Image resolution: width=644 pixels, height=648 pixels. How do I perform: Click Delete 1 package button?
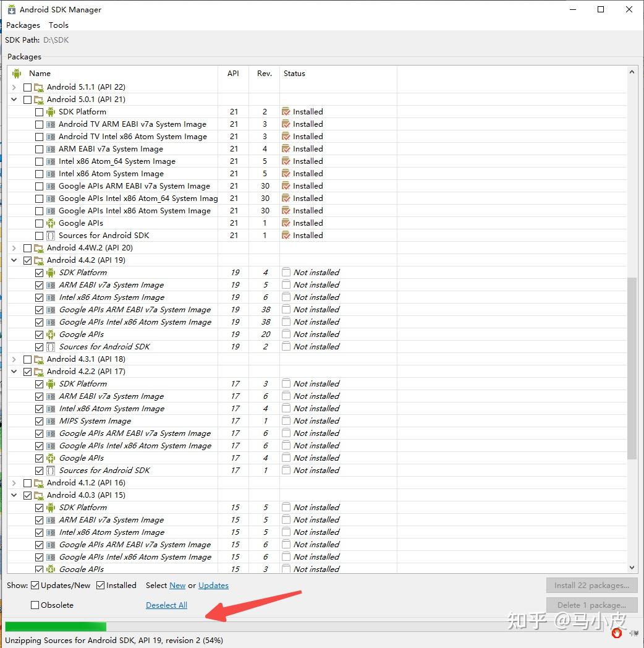point(591,605)
